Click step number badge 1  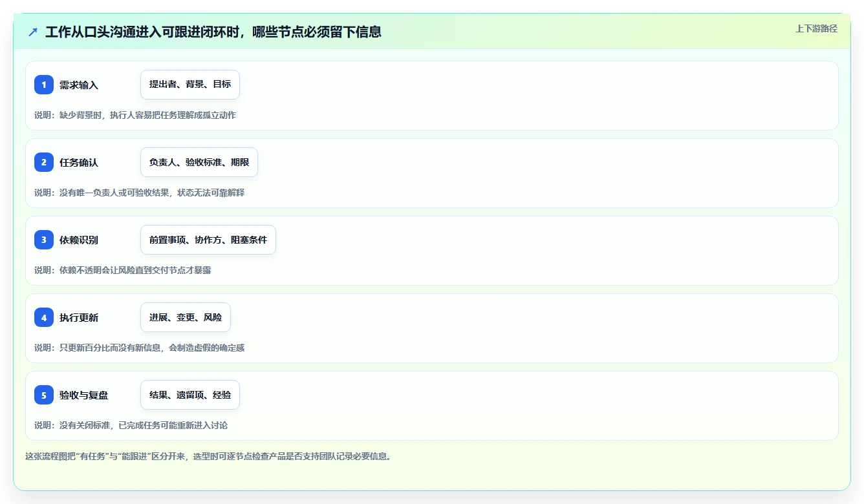[x=44, y=85]
